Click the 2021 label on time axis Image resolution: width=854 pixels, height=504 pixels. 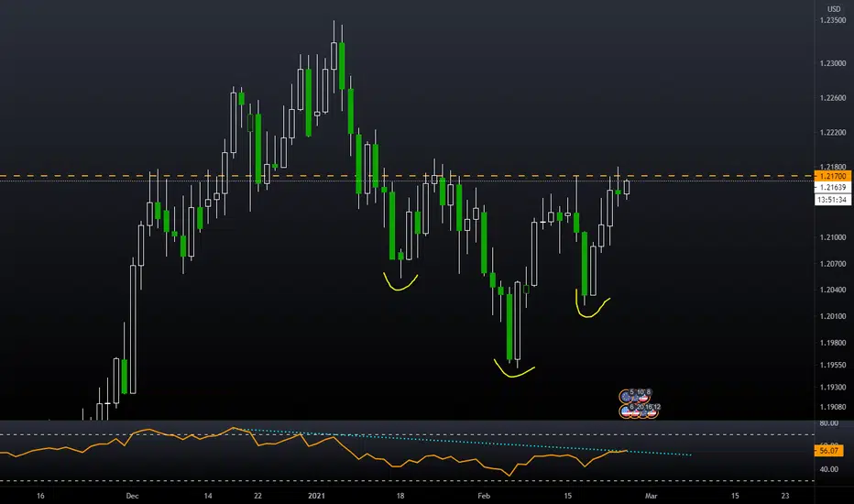316,496
